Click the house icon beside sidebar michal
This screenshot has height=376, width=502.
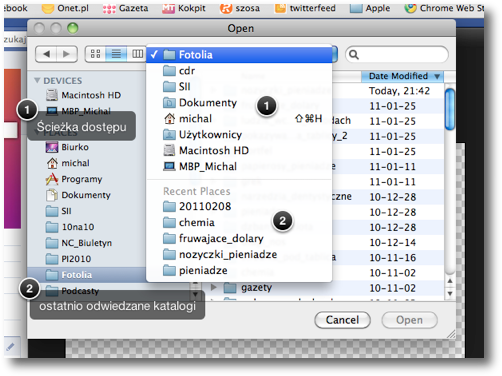pos(52,163)
